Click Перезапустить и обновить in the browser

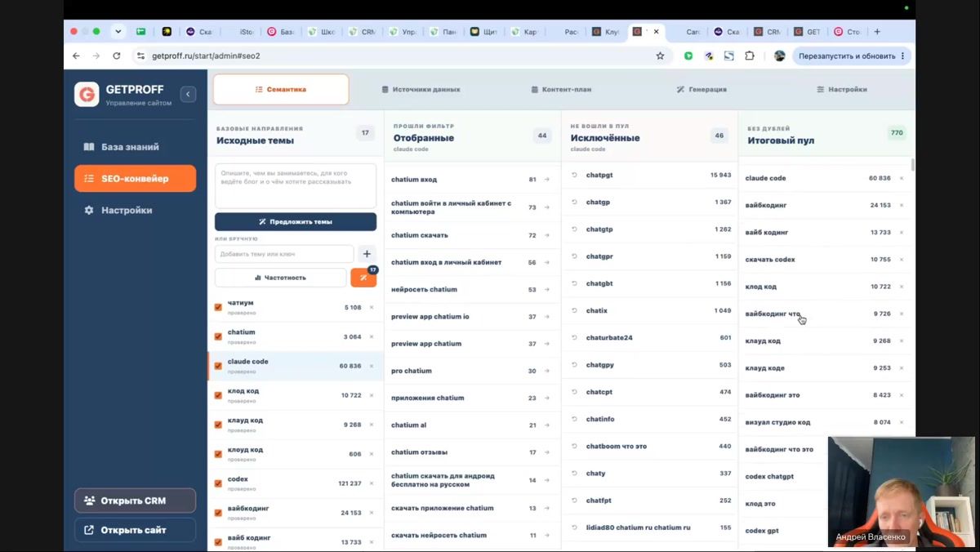(x=852, y=56)
